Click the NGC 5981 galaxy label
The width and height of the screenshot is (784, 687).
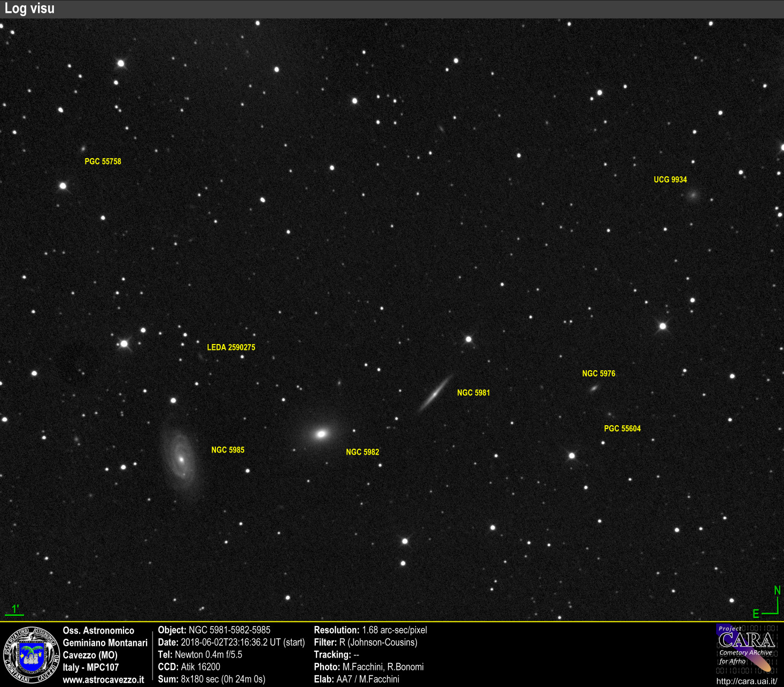pyautogui.click(x=473, y=393)
